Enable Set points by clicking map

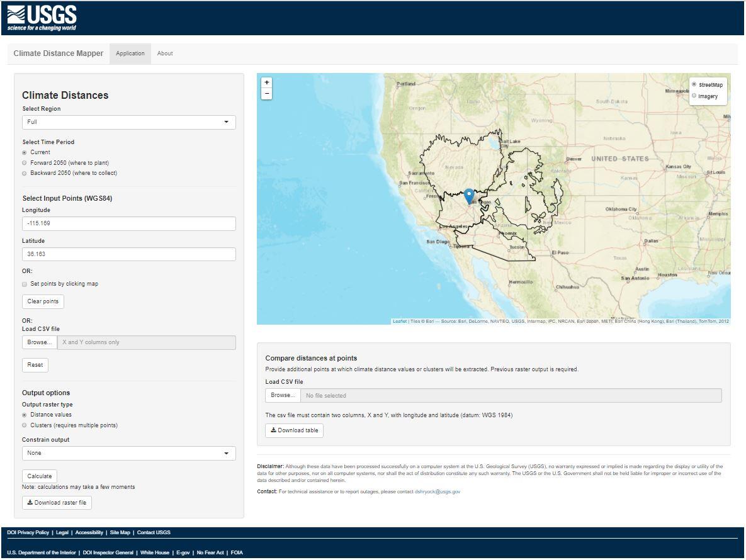point(25,284)
